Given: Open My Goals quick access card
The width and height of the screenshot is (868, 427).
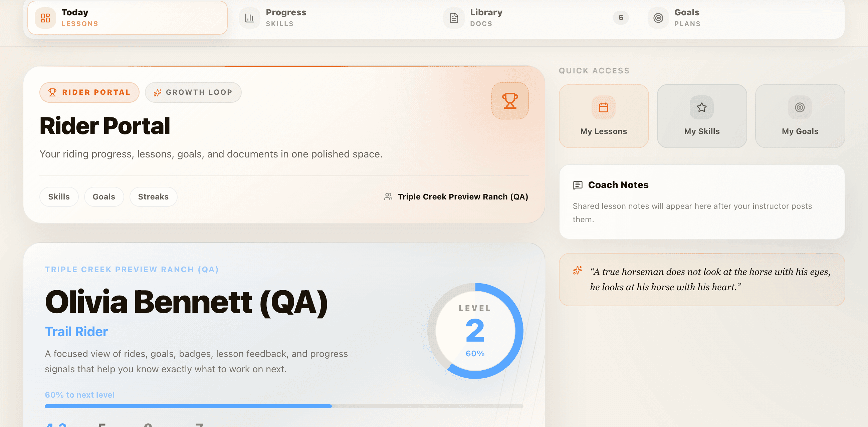Looking at the screenshot, I should (x=800, y=116).
